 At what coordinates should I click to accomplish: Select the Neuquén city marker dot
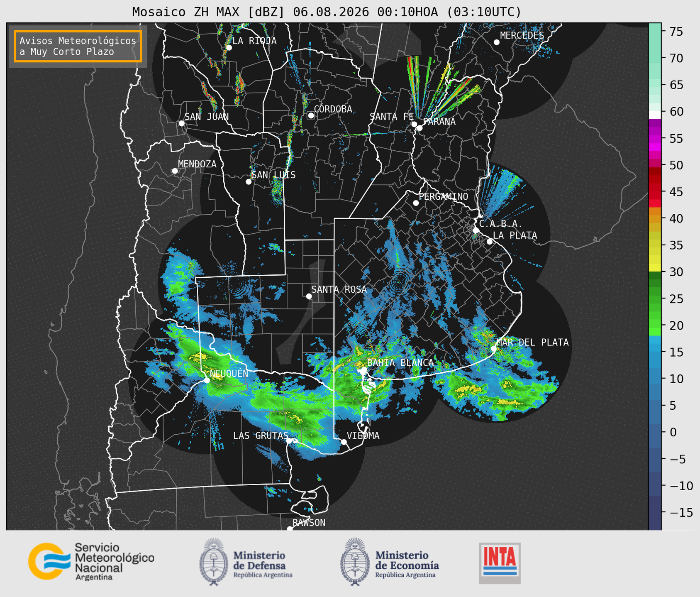click(x=207, y=380)
